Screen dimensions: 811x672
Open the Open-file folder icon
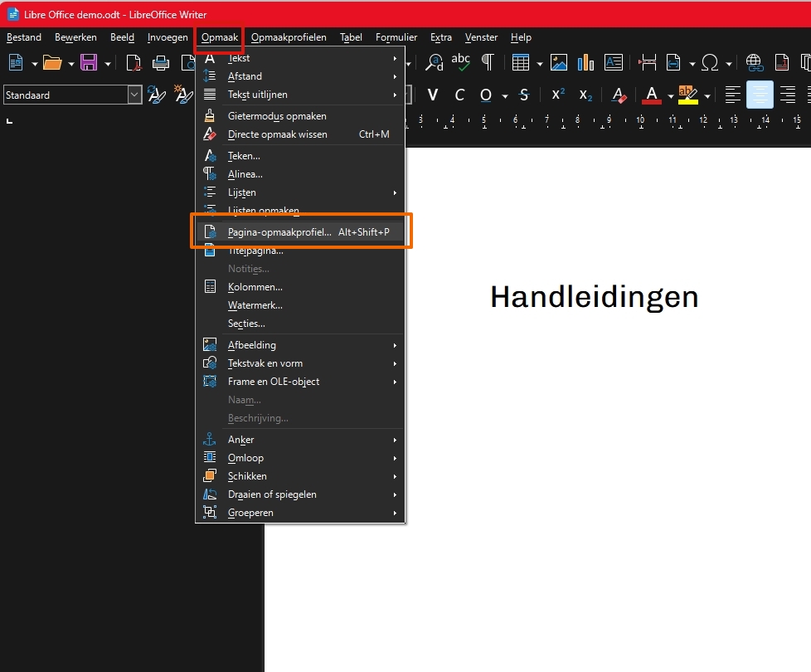(51, 62)
